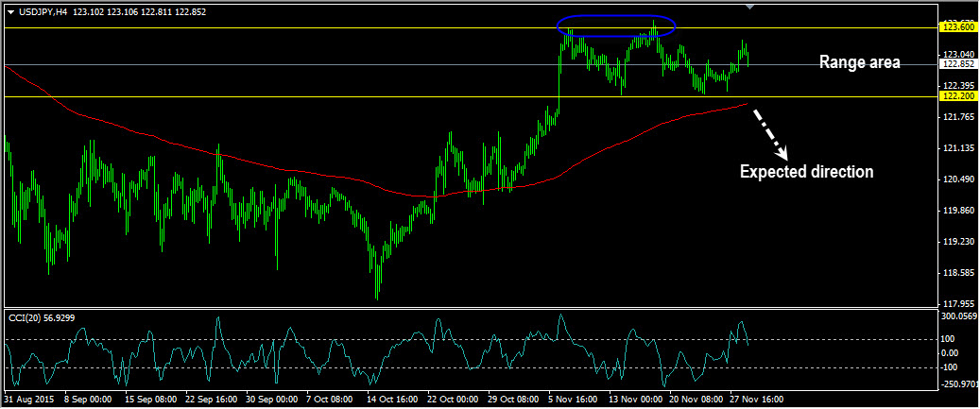Click the 118.585 price axis value
Image resolution: width=980 pixels, height=409 pixels.
click(x=959, y=273)
